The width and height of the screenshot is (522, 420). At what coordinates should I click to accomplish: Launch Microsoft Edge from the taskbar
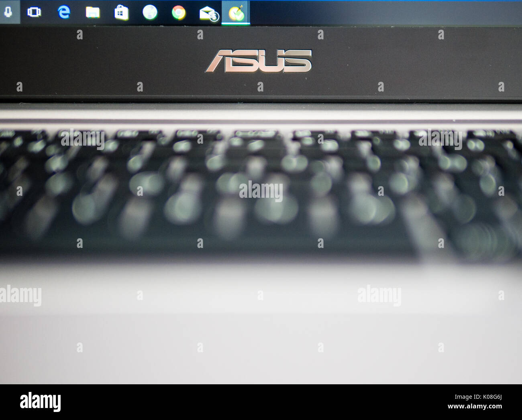(64, 12)
